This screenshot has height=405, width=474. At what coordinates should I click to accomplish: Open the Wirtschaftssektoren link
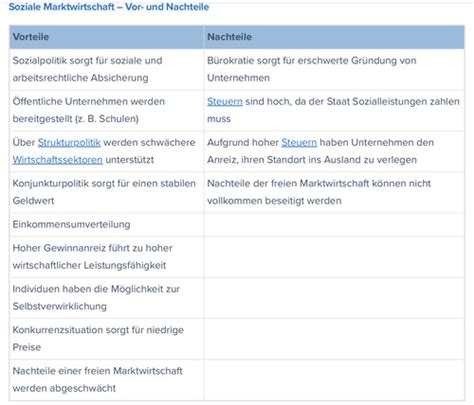click(x=58, y=160)
